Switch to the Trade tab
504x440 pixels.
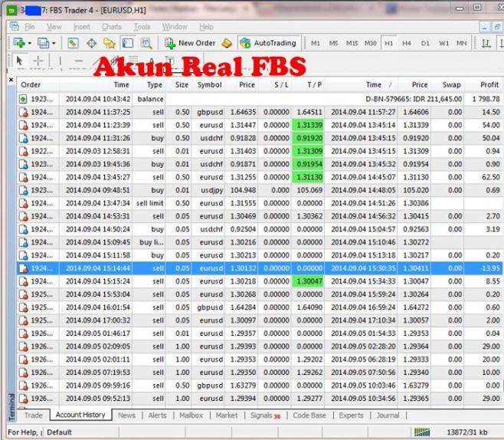point(34,415)
